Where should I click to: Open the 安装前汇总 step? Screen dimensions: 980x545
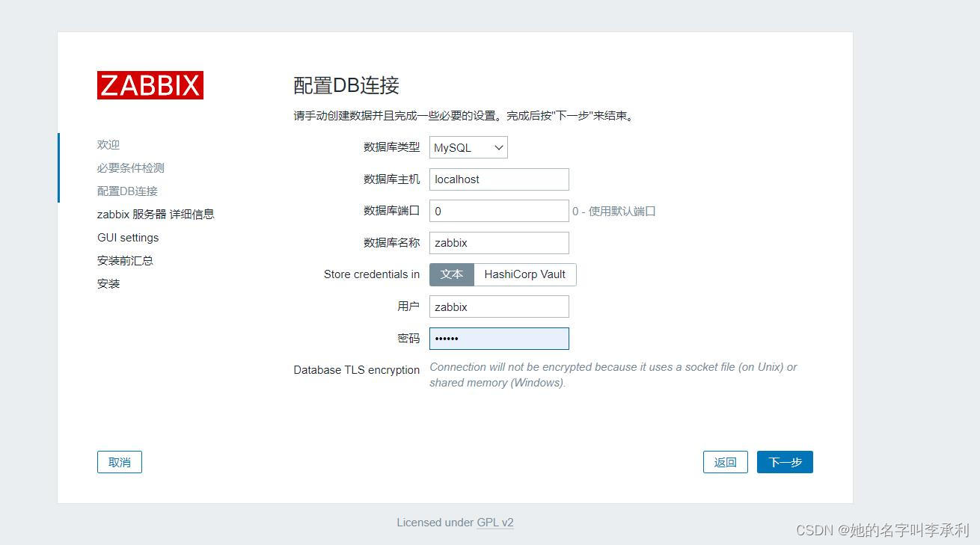click(x=125, y=260)
